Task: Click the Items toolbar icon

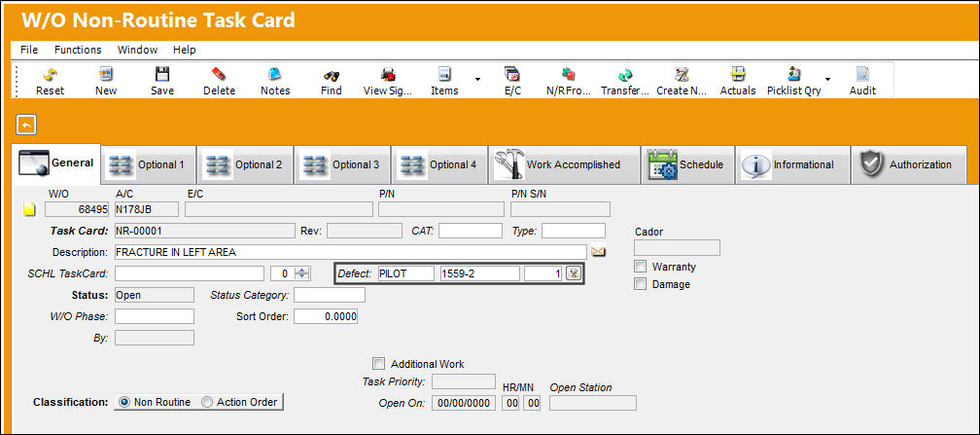Action: pos(444,75)
